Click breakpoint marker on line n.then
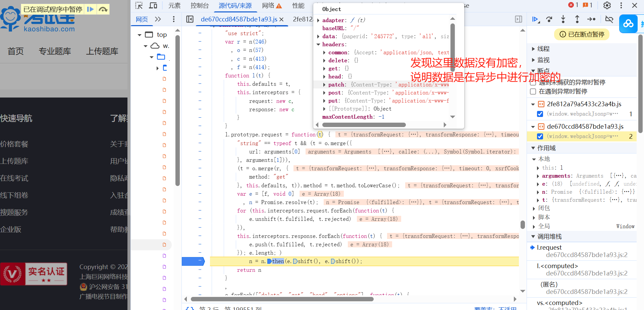Viewport: 644px width, 310px height. click(x=193, y=261)
